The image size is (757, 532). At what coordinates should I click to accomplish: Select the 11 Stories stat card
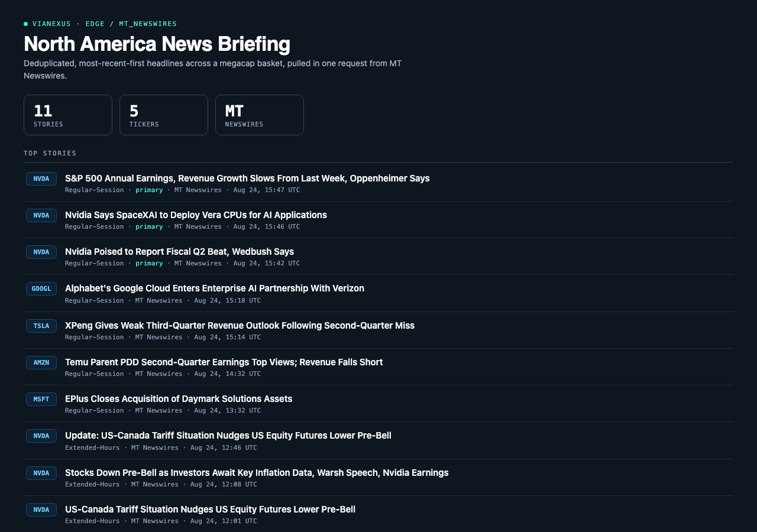click(68, 115)
